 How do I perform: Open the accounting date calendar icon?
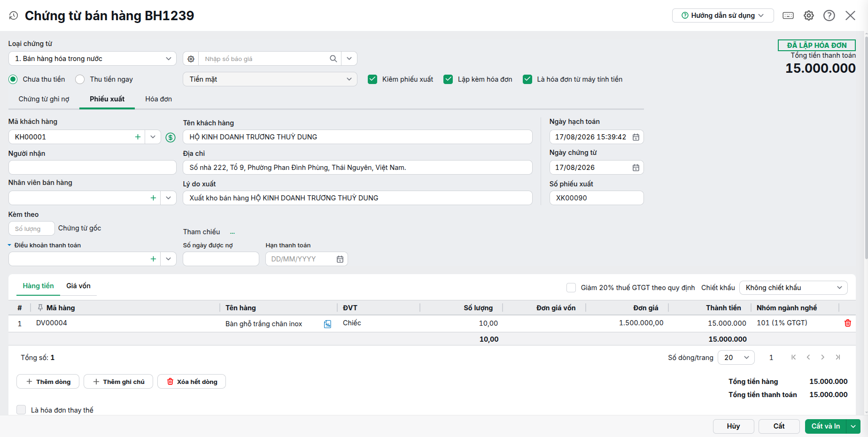(x=636, y=137)
